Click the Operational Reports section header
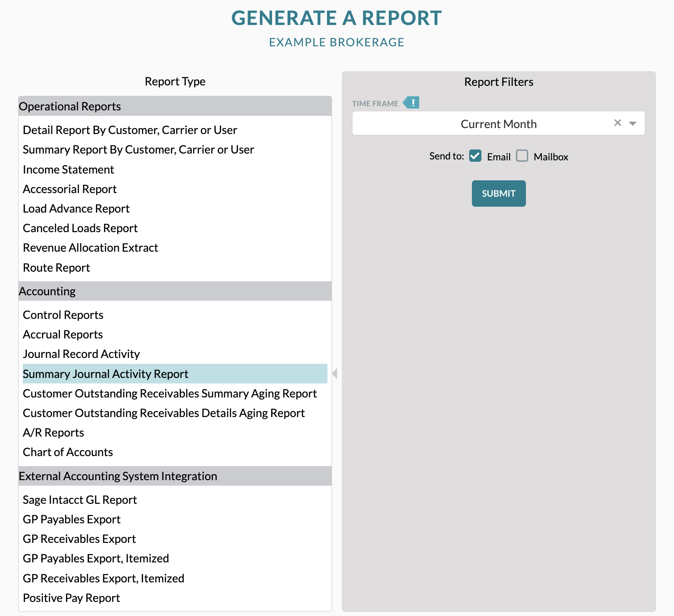The image size is (674, 616). (x=175, y=106)
